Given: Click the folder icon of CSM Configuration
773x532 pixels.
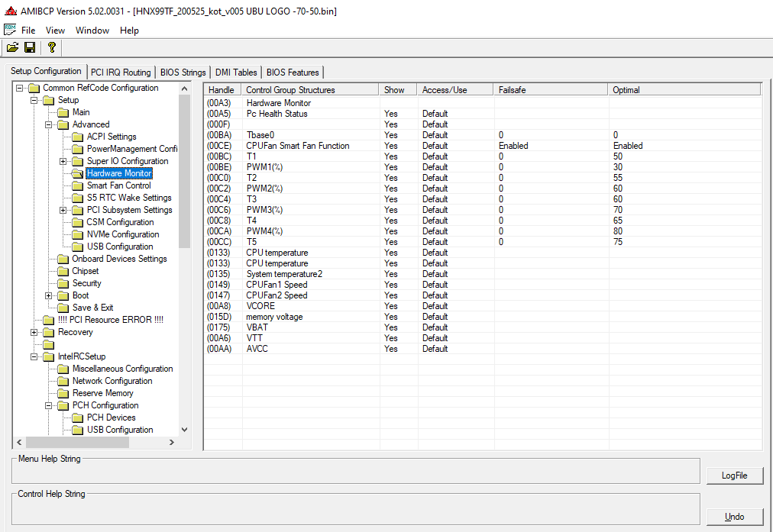Looking at the screenshot, I should click(x=77, y=222).
